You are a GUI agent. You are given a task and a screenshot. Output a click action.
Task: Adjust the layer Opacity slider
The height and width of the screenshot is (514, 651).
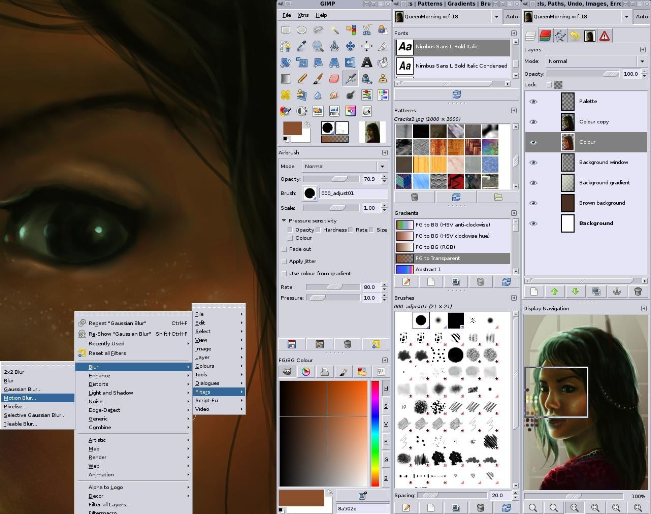583,74
